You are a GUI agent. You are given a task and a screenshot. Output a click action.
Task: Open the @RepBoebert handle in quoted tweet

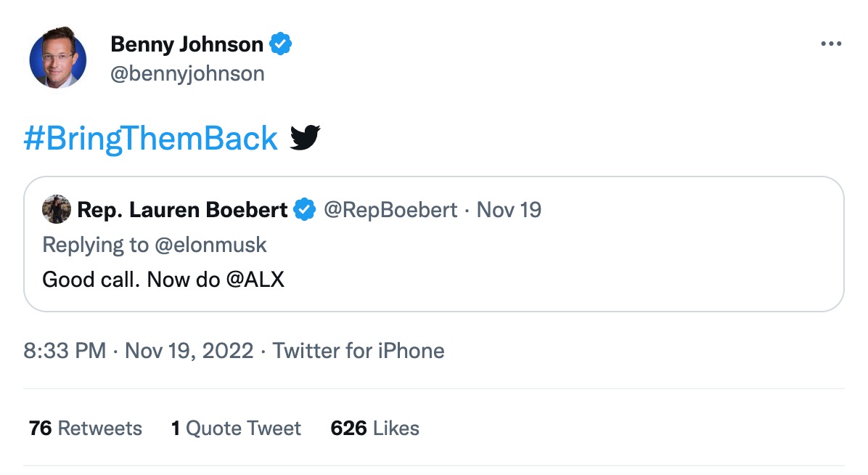pos(390,210)
